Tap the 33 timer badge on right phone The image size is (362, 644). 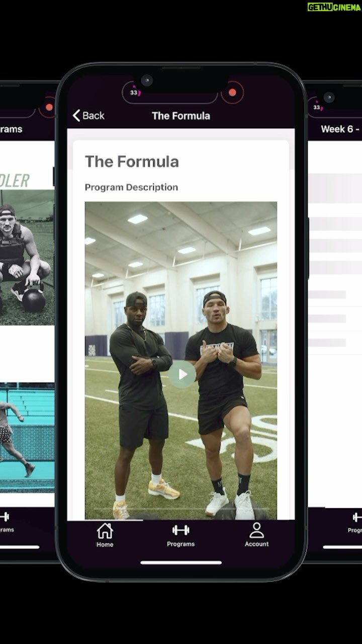coord(317,107)
